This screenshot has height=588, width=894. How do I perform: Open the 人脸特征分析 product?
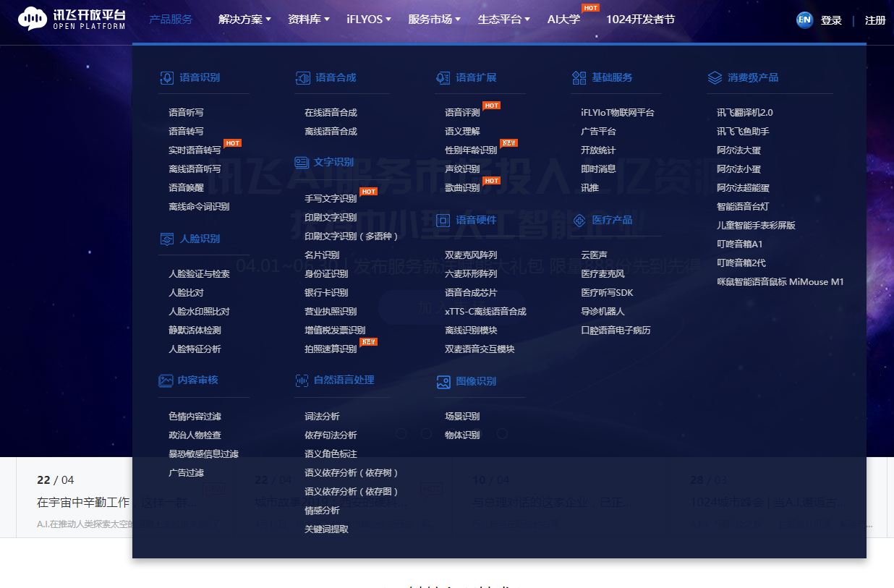195,349
